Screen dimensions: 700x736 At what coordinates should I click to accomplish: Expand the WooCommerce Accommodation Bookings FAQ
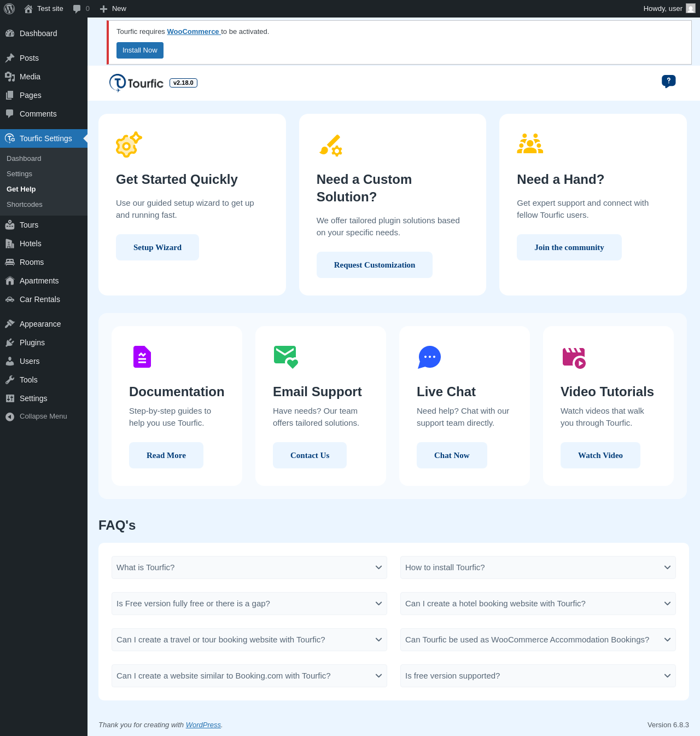coord(538,640)
